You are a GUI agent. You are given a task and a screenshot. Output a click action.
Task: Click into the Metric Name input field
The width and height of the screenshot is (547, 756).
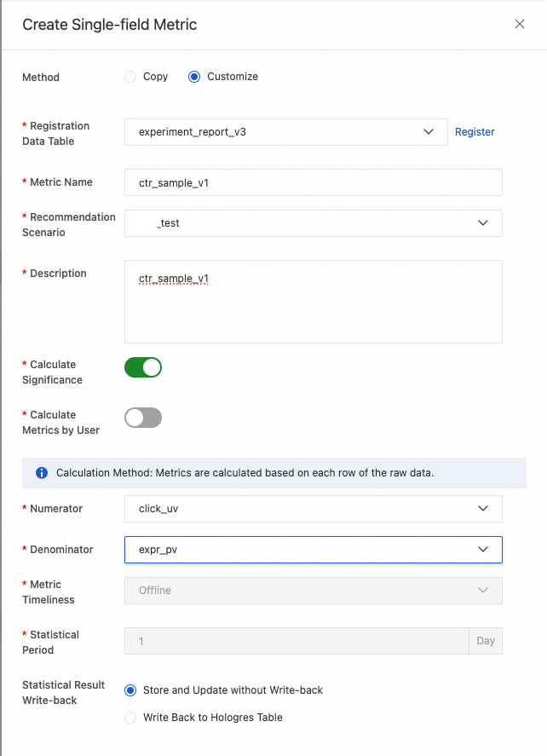(314, 182)
